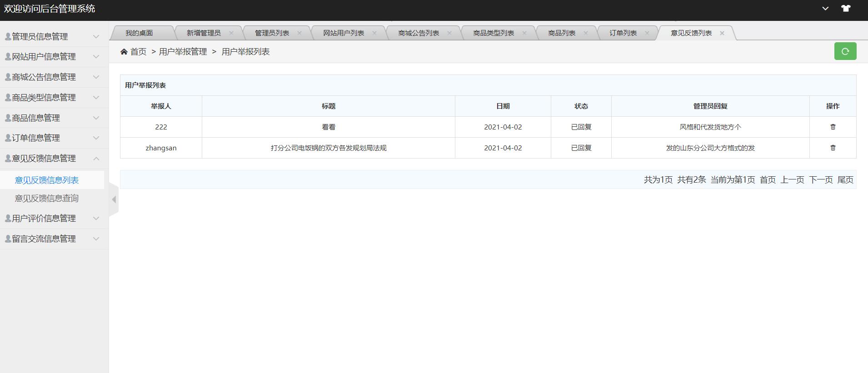
Task: Switch to the 商品类型列表 tab
Action: click(x=494, y=33)
